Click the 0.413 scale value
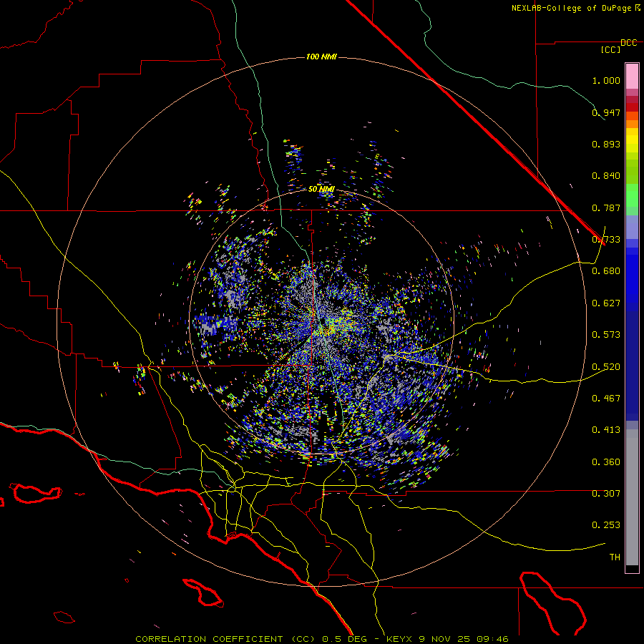 click(606, 430)
